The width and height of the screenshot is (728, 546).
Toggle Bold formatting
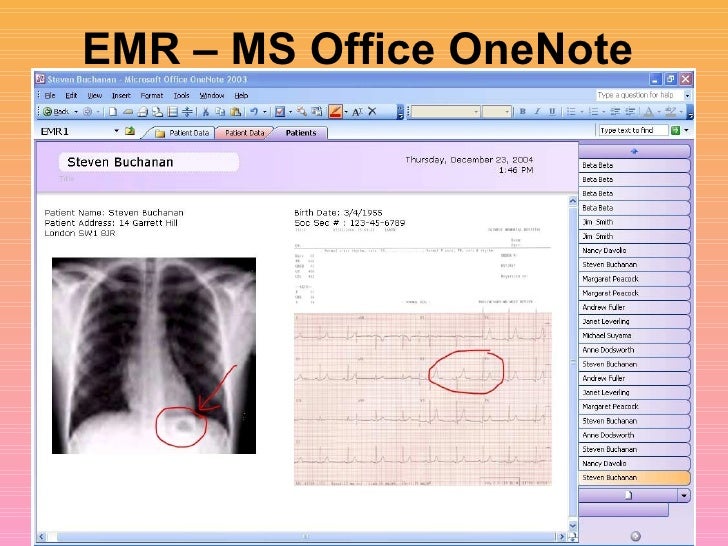click(x=522, y=111)
